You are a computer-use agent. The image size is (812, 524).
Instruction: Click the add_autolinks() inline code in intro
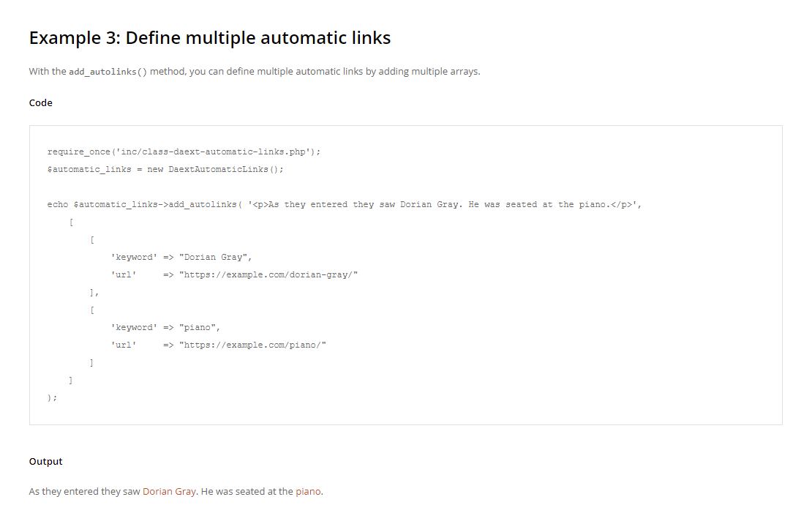click(108, 72)
